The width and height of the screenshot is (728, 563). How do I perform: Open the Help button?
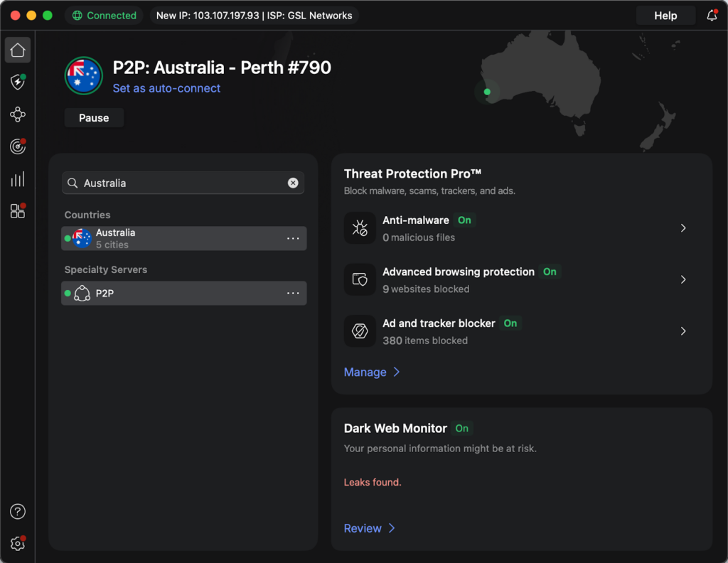[665, 16]
